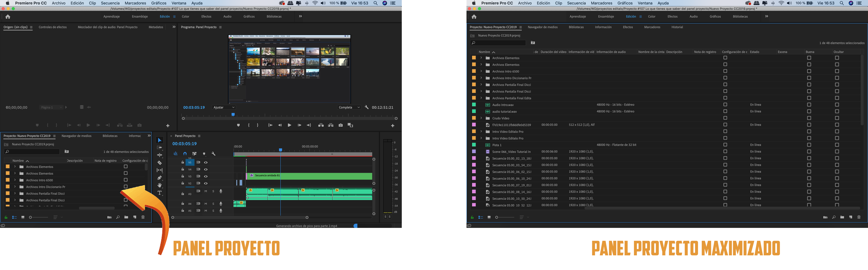Step back one frame in Program monitor

[280, 125]
